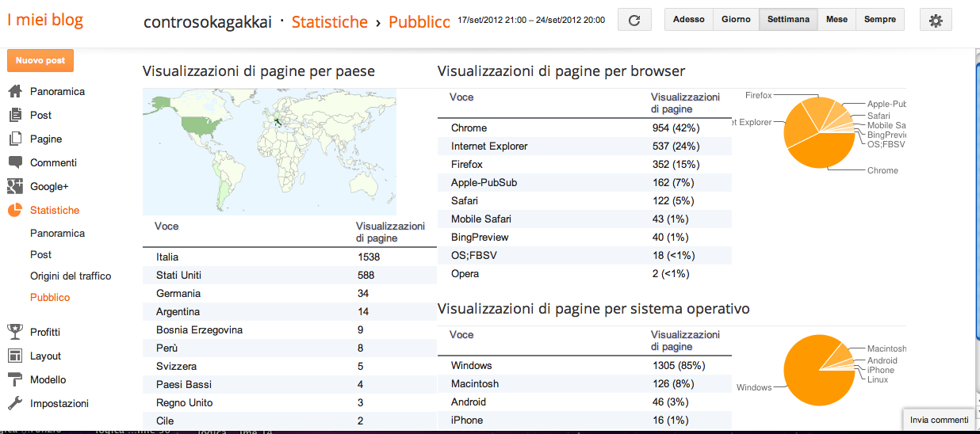The image size is (980, 434).
Task: Click the Statistiche pie chart icon
Action: click(15, 210)
